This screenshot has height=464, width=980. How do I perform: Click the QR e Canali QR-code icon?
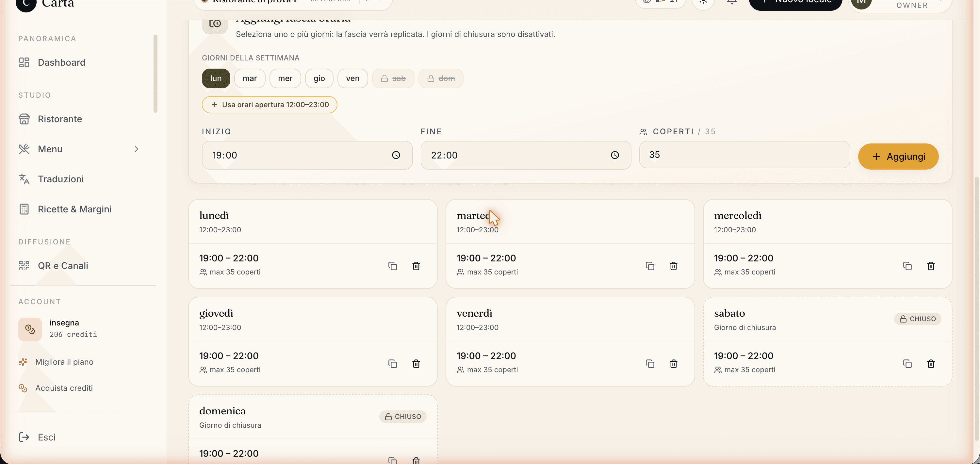coord(24,266)
